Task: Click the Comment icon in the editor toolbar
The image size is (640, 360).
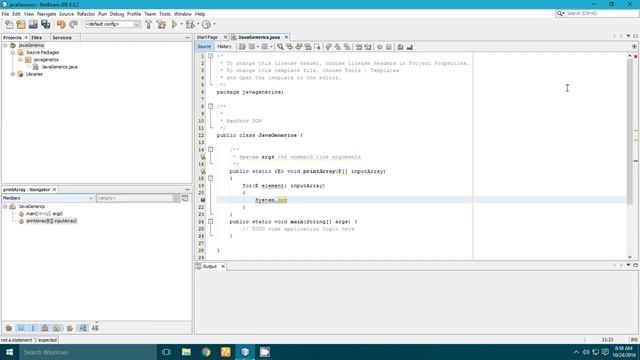Action: point(400,47)
